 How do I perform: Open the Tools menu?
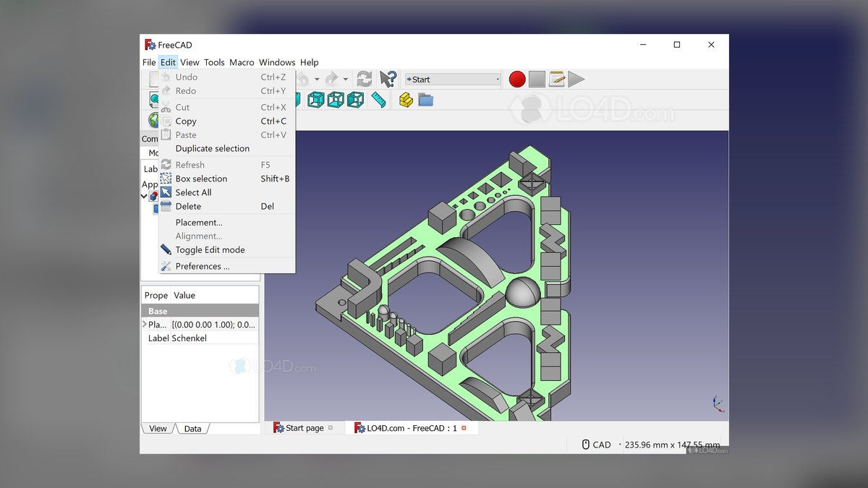pos(214,62)
